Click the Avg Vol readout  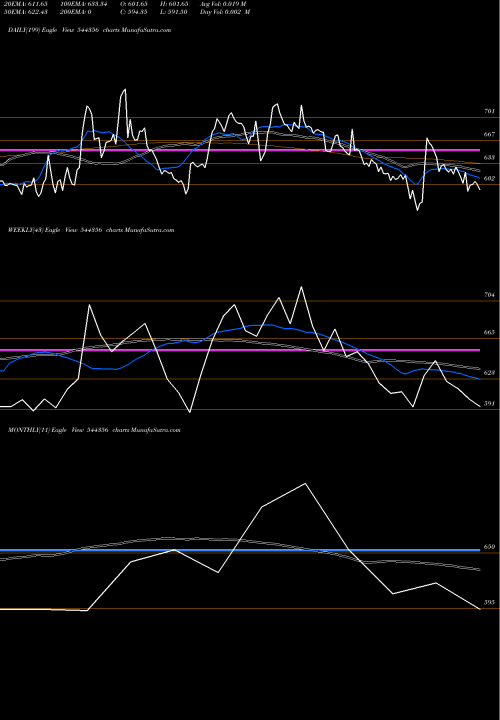coord(223,4)
